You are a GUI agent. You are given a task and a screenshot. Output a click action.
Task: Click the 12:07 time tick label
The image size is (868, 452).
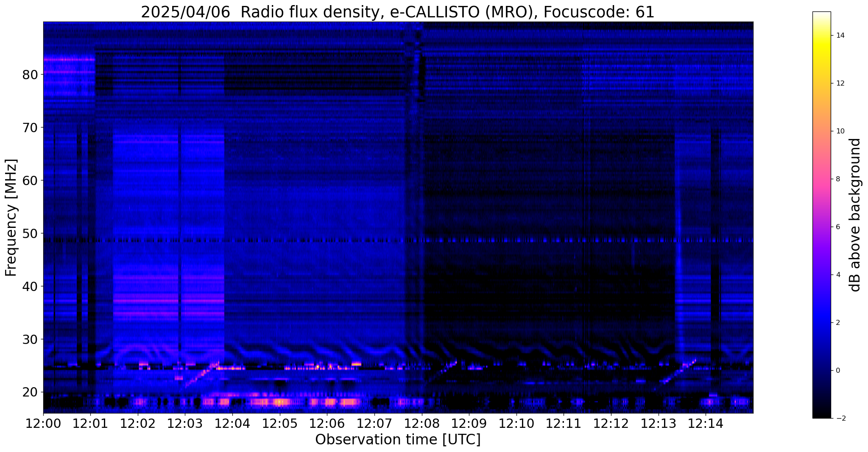[374, 424]
